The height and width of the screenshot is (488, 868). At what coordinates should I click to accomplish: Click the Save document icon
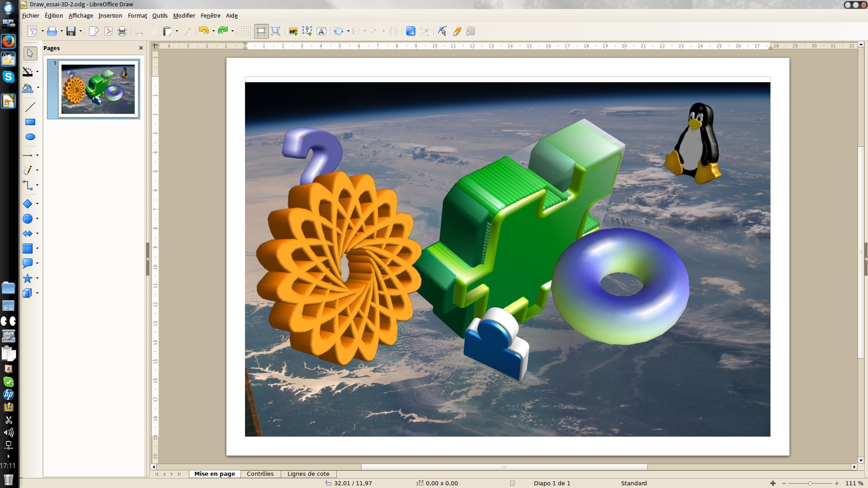(71, 31)
